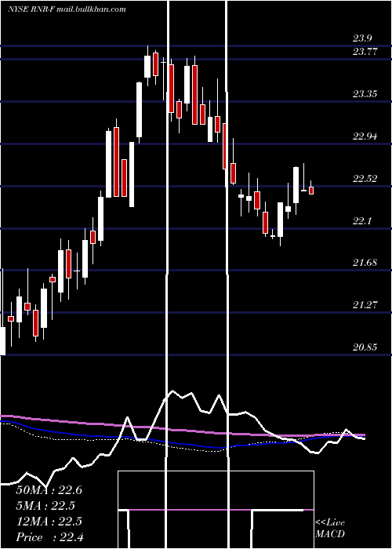Select the 21.68 price level label

point(365,263)
